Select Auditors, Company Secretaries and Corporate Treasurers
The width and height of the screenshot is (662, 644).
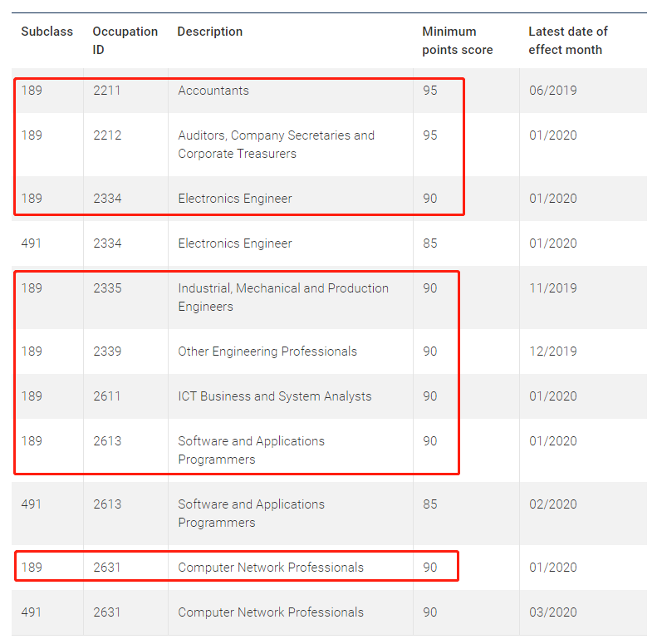point(276,145)
